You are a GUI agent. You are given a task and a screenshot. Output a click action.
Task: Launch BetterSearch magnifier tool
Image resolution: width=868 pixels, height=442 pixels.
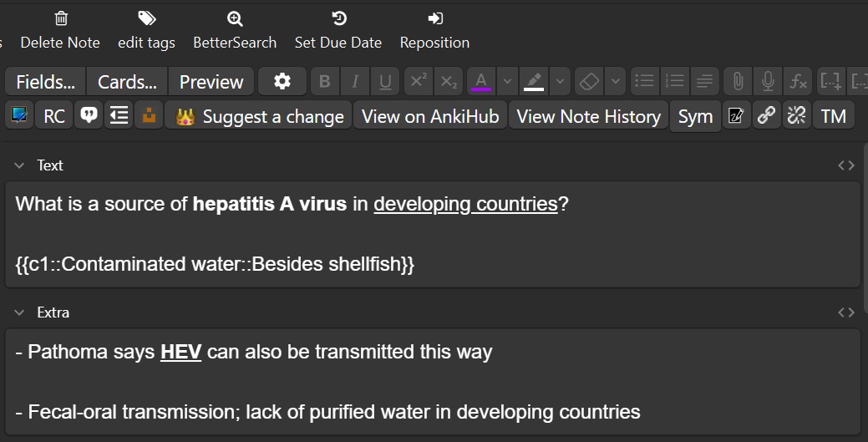235,19
